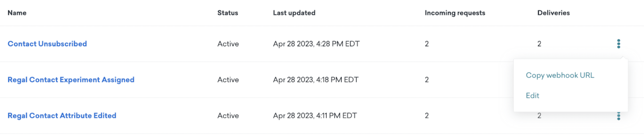The image size is (644, 135).
Task: Click Active status of Contact Unsubscribed
Action: 228,44
